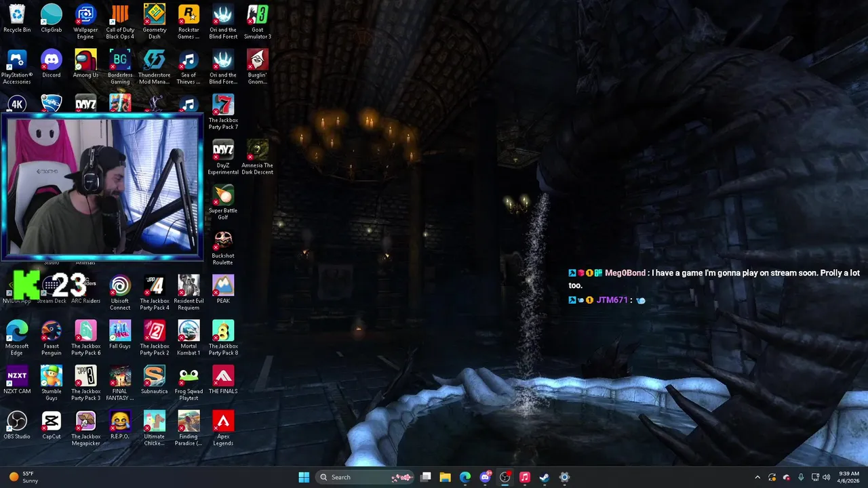
Task: Click the Fall Guys desktop icon
Action: (x=120, y=335)
